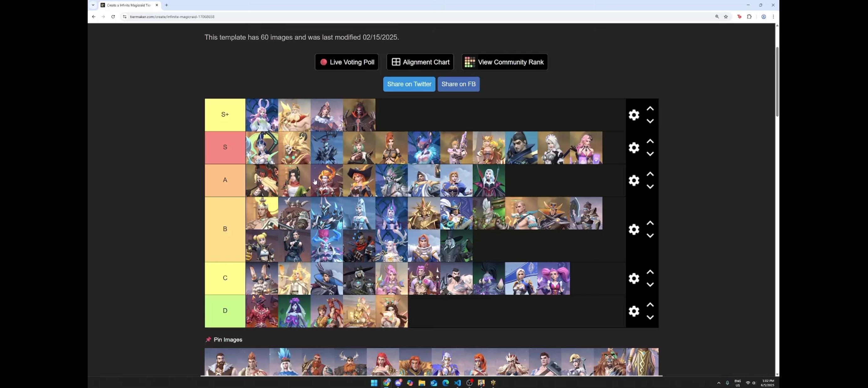Open Outlook from the taskbar
This screenshot has width=868, height=388.
click(x=434, y=383)
